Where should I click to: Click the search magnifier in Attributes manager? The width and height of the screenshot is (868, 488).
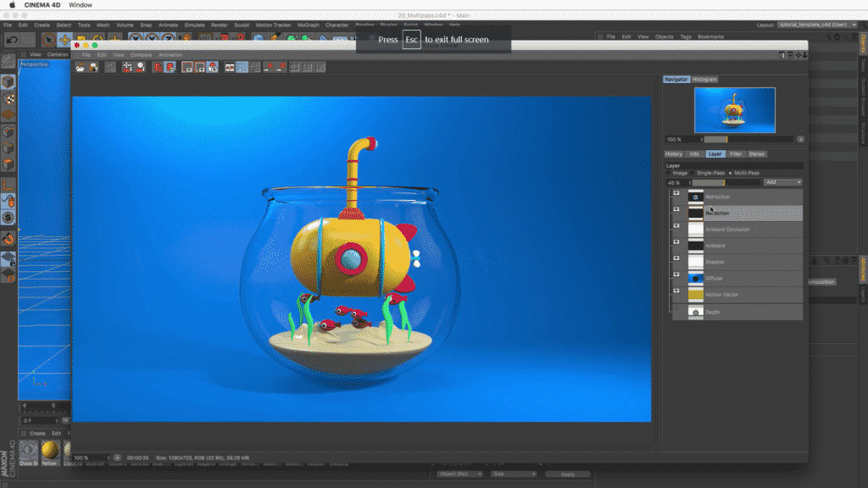(826, 260)
